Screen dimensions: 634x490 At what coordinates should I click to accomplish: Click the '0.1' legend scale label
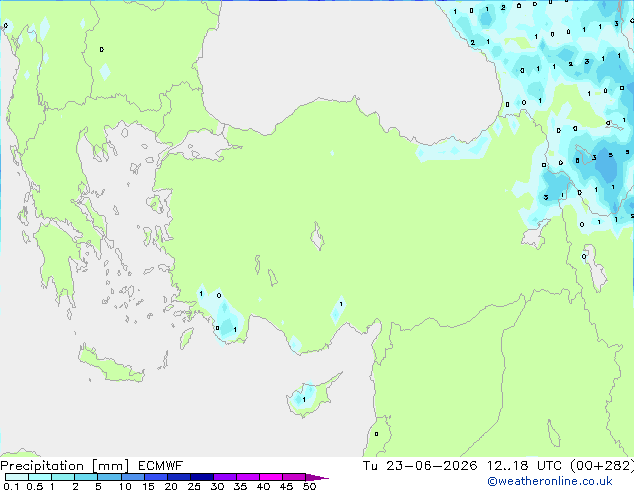coord(11,486)
